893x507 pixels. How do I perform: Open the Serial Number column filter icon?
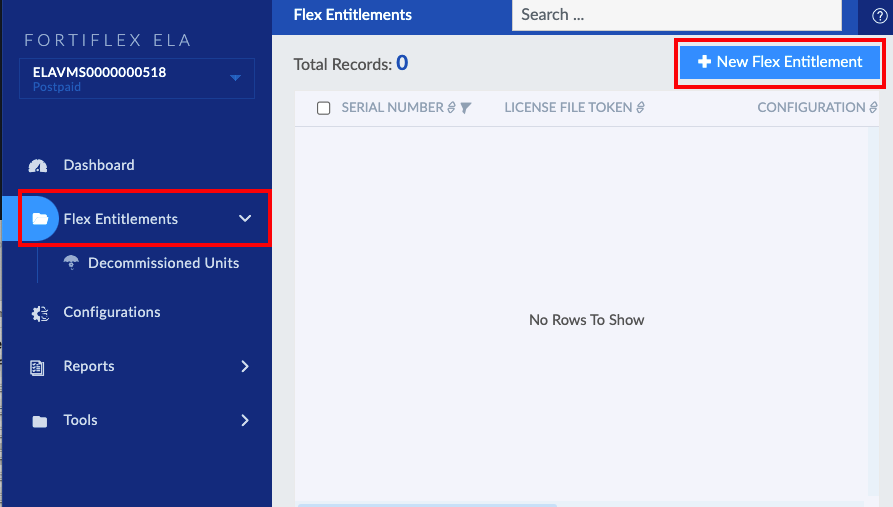point(465,108)
